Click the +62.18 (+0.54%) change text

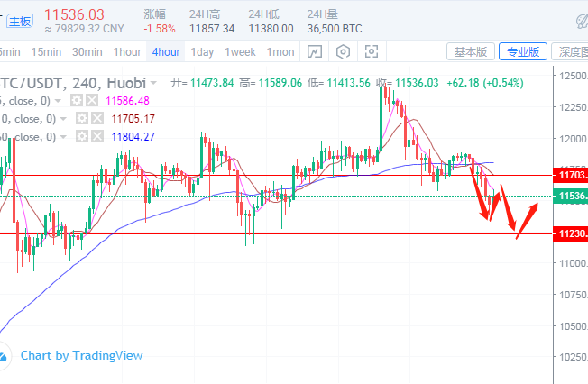(485, 83)
